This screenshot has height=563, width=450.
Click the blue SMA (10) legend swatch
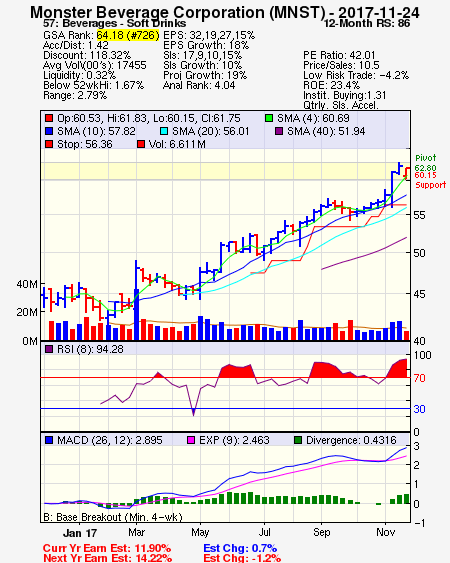coord(49,131)
